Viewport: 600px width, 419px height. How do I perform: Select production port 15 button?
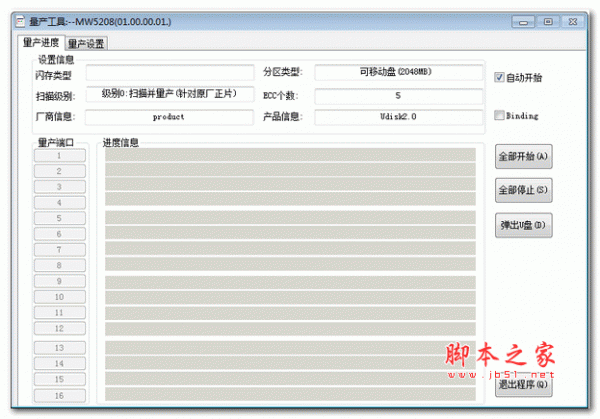60,379
